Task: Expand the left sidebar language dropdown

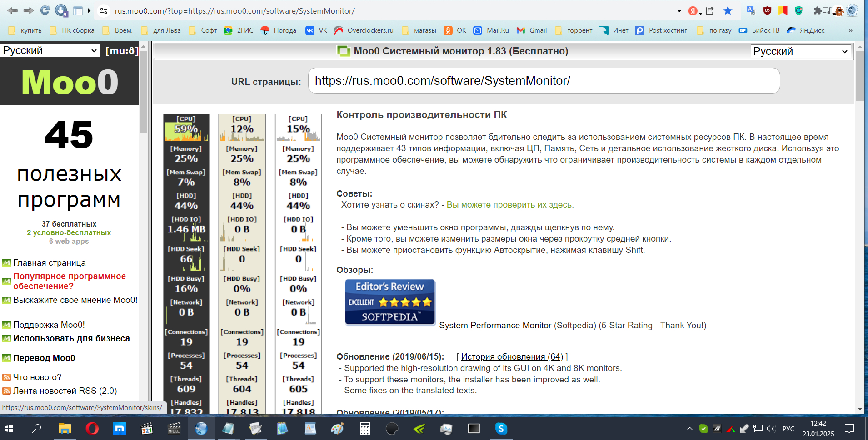Action: [x=50, y=50]
